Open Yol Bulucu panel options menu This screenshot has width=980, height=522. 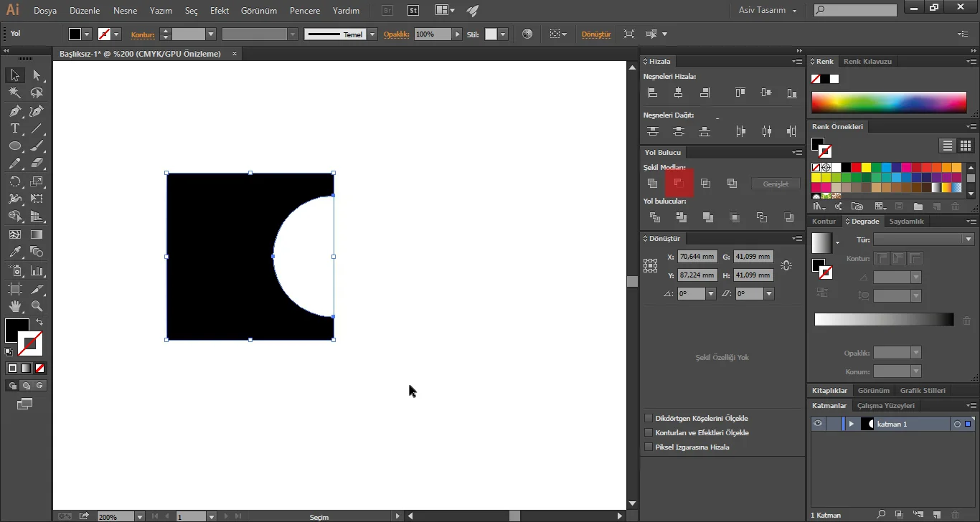(x=797, y=152)
